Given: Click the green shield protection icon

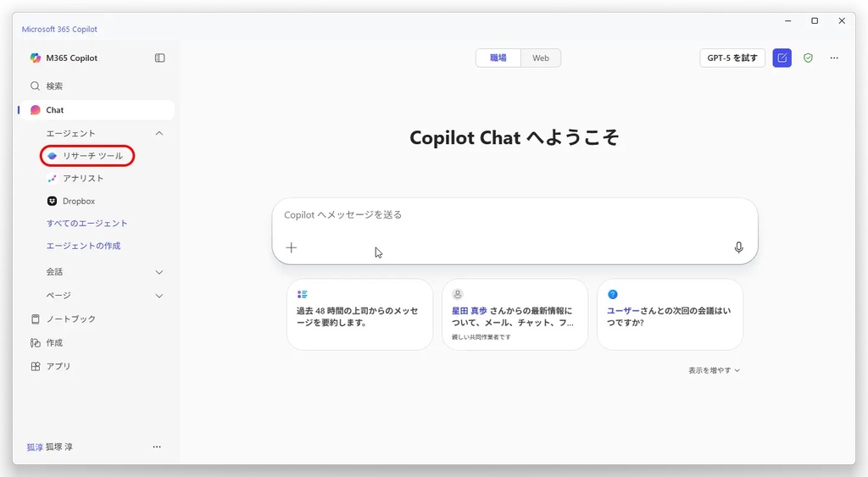Looking at the screenshot, I should tap(808, 58).
